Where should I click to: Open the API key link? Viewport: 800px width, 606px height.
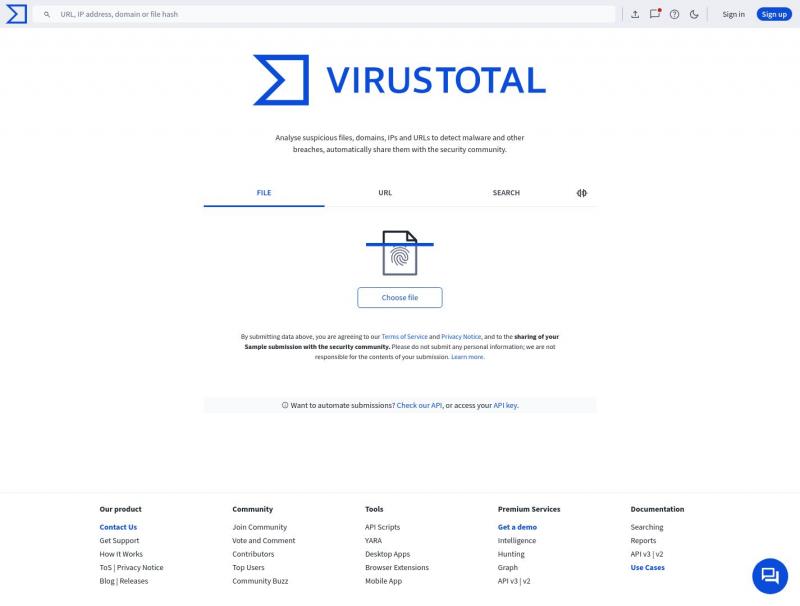[x=505, y=406]
